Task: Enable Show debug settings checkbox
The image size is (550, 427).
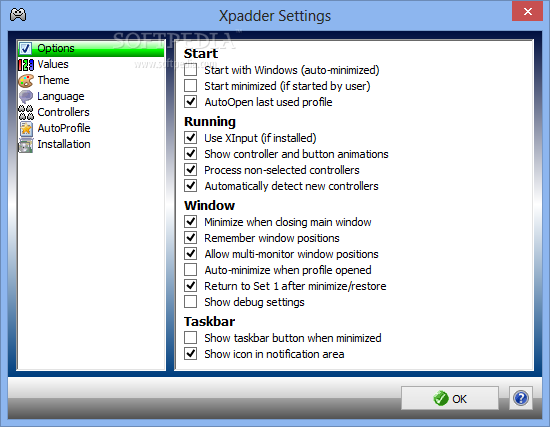Action: 190,302
